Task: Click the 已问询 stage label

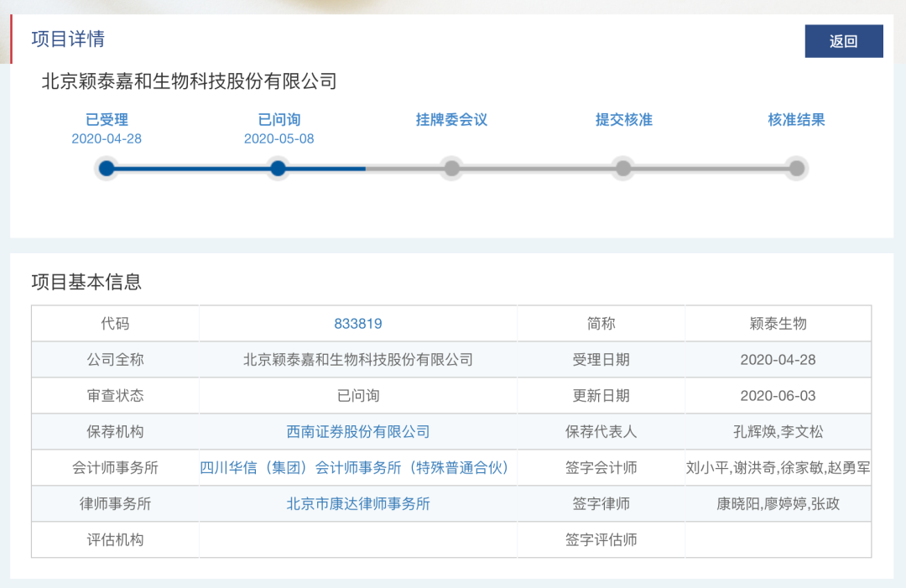Action: [279, 120]
